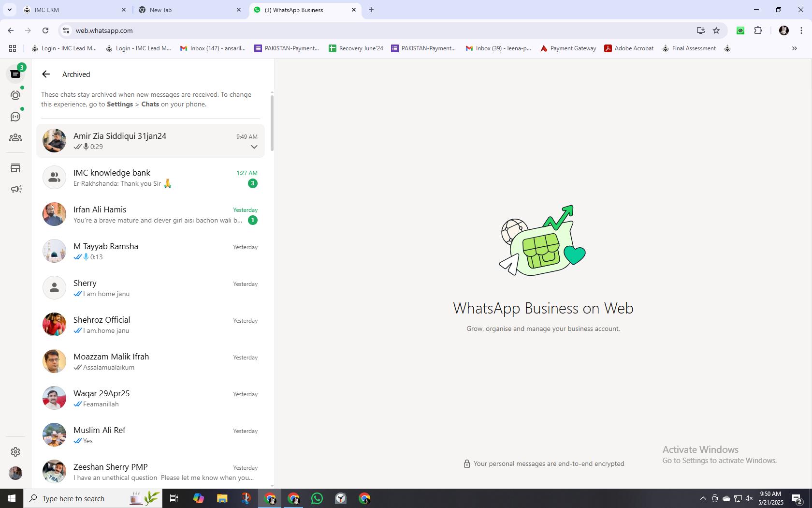Open Waqar 29Apr25 chat
This screenshot has height=508, width=812.
[x=150, y=398]
